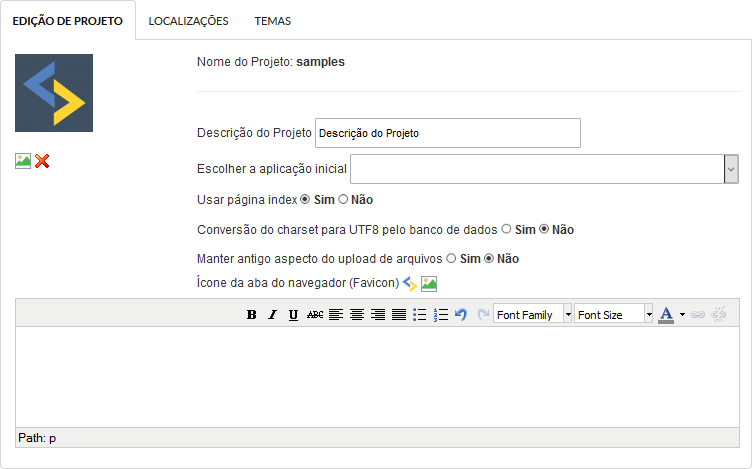Viewport: 752px width, 469px height.
Task: Apply italic formatting in the editor
Action: tap(272, 314)
